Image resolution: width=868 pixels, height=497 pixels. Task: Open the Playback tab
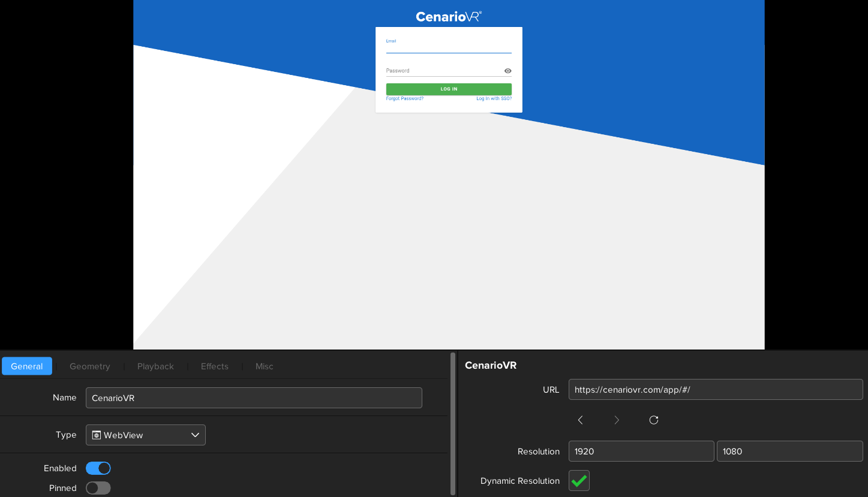(155, 366)
